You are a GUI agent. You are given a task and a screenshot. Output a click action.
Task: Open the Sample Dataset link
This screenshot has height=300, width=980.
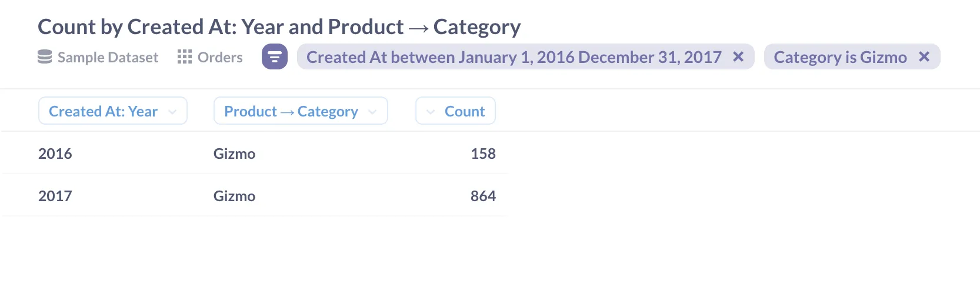(x=108, y=57)
